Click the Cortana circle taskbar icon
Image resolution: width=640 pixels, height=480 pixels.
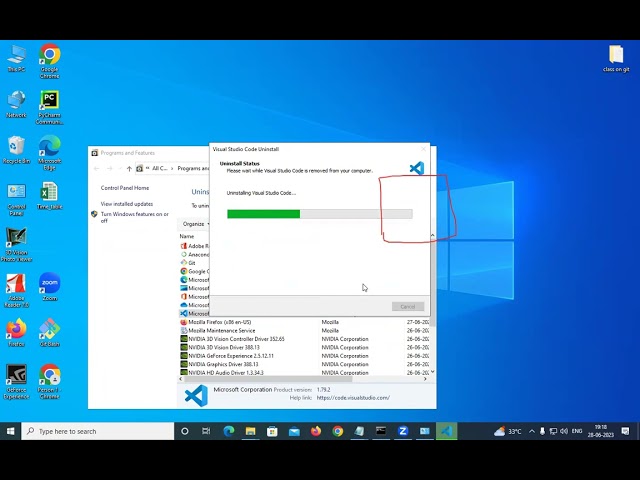tap(184, 431)
